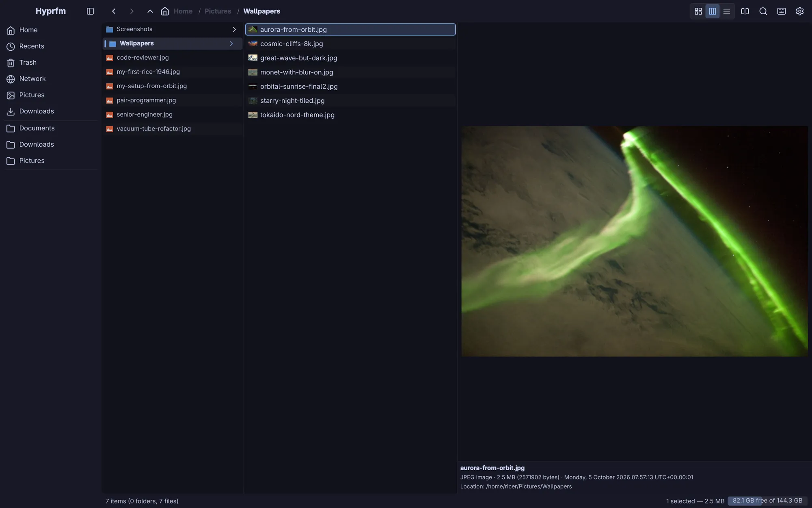Screen dimensions: 812x508
Task: Select pair-programmer.jpg
Action: (173, 100)
